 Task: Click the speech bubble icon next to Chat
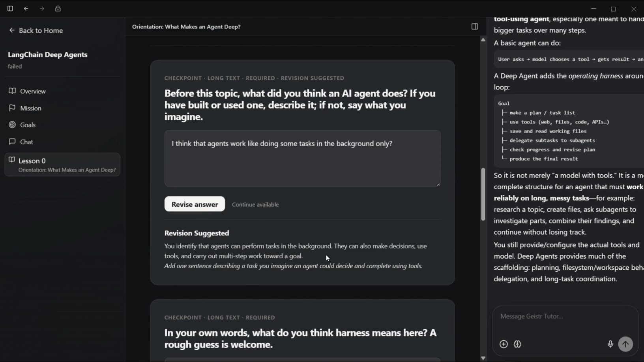(x=12, y=141)
